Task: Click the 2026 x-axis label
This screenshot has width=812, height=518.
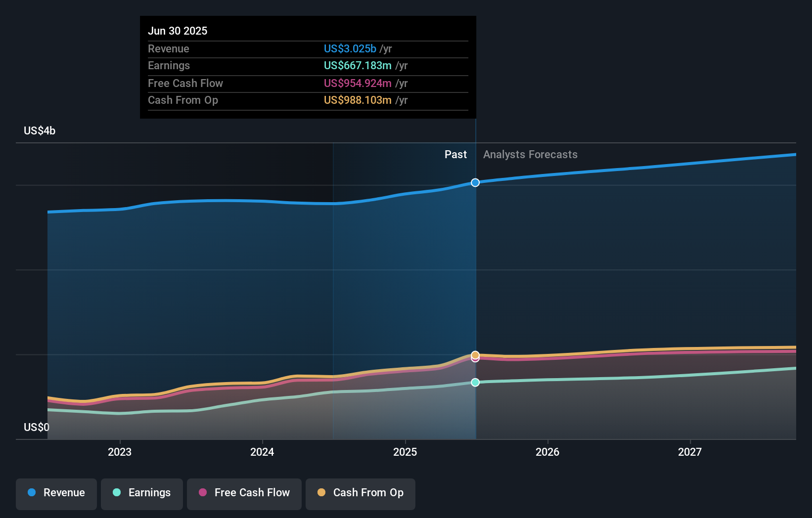Action: coord(547,452)
